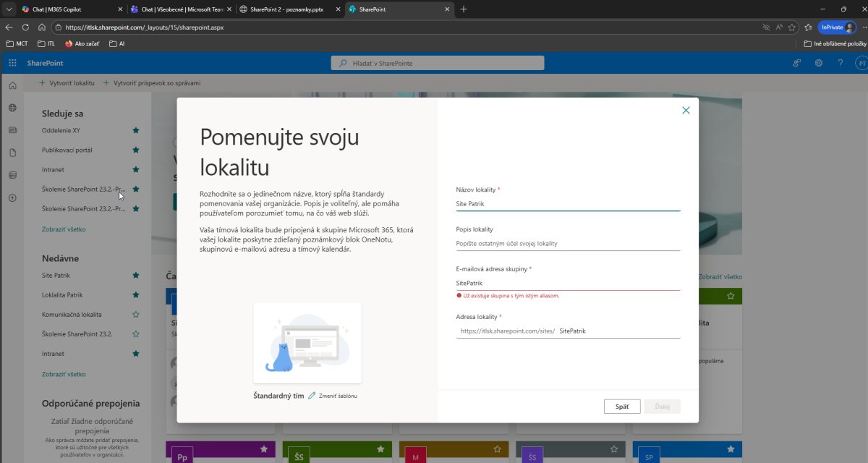Viewport: 868px width, 463px height.
Task: Expand Zobraziť všetko under Nedávne
Action: 64,374
